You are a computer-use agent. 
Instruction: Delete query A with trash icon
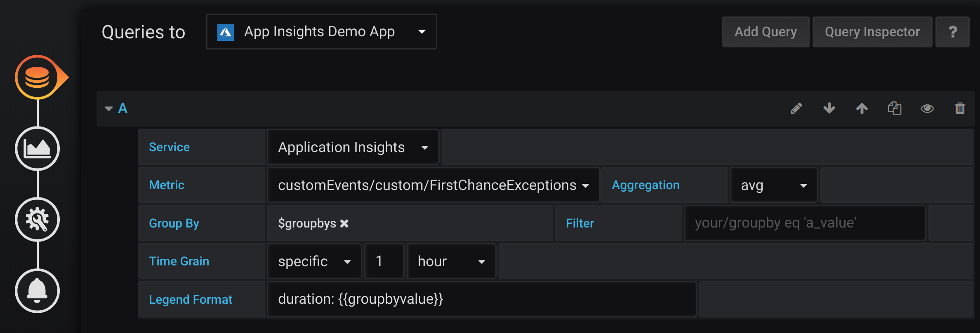[x=960, y=108]
